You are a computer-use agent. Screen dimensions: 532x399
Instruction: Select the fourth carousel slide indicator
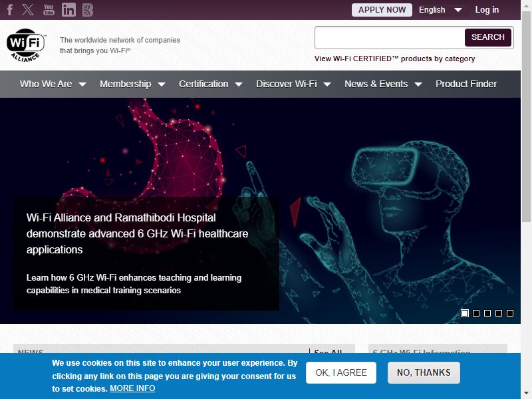pyautogui.click(x=498, y=313)
